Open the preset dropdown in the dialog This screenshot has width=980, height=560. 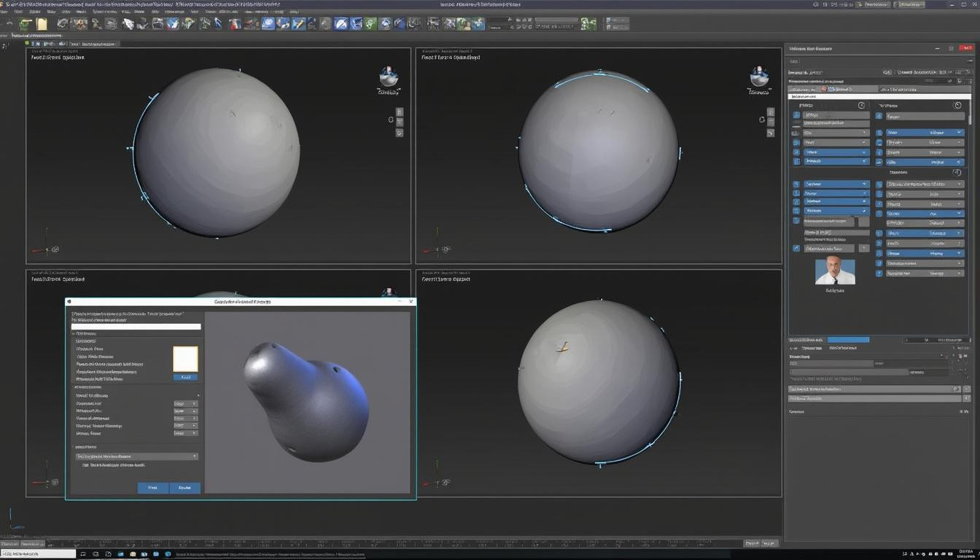pyautogui.click(x=137, y=457)
